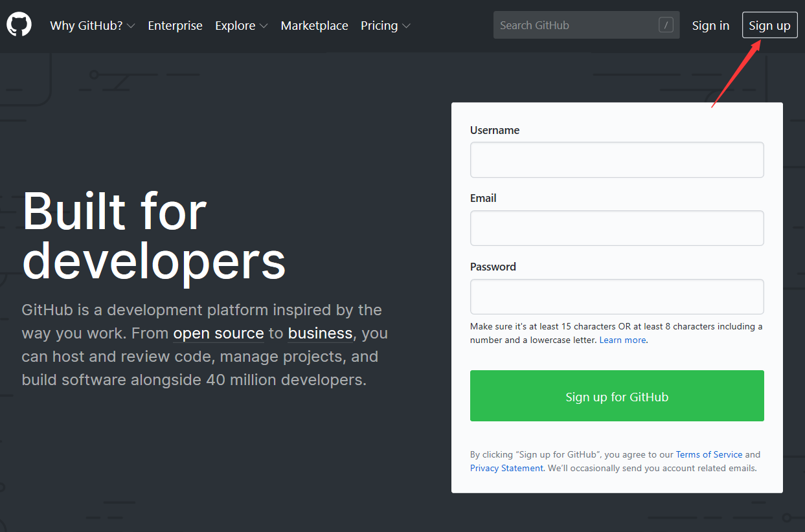Open the Marketplace nav link
Image resolution: width=805 pixels, height=532 pixels.
click(x=314, y=26)
